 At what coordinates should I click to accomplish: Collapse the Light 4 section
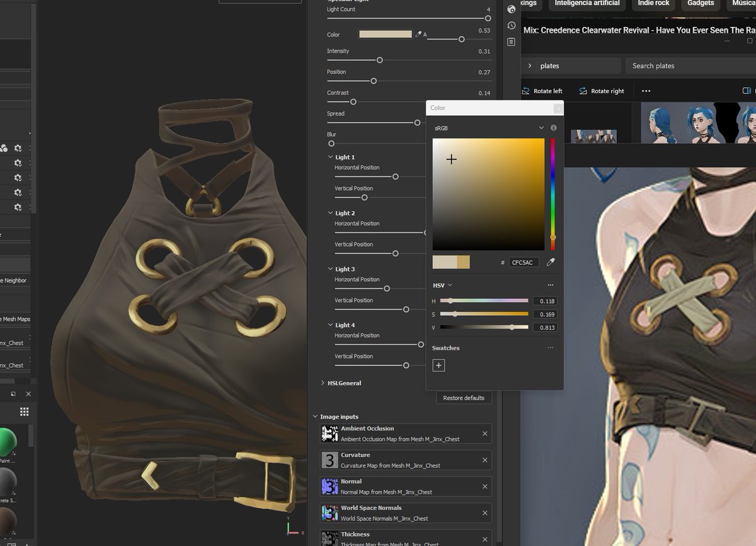(330, 325)
